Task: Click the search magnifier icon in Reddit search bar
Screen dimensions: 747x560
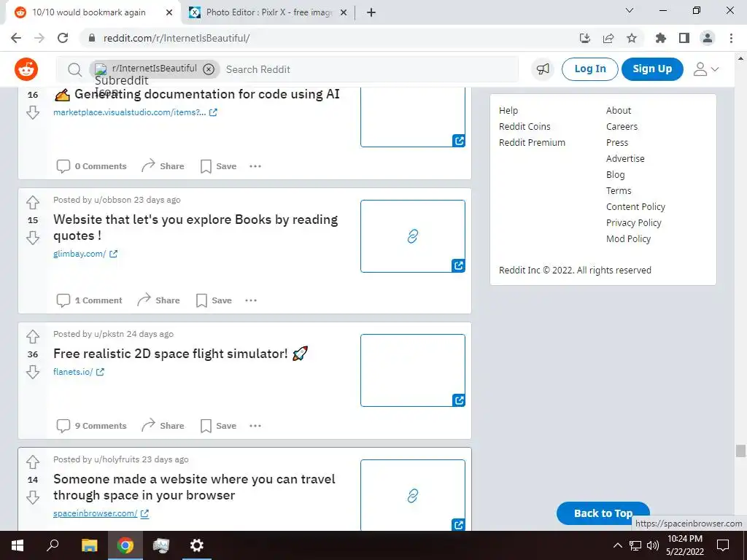Action: click(74, 69)
